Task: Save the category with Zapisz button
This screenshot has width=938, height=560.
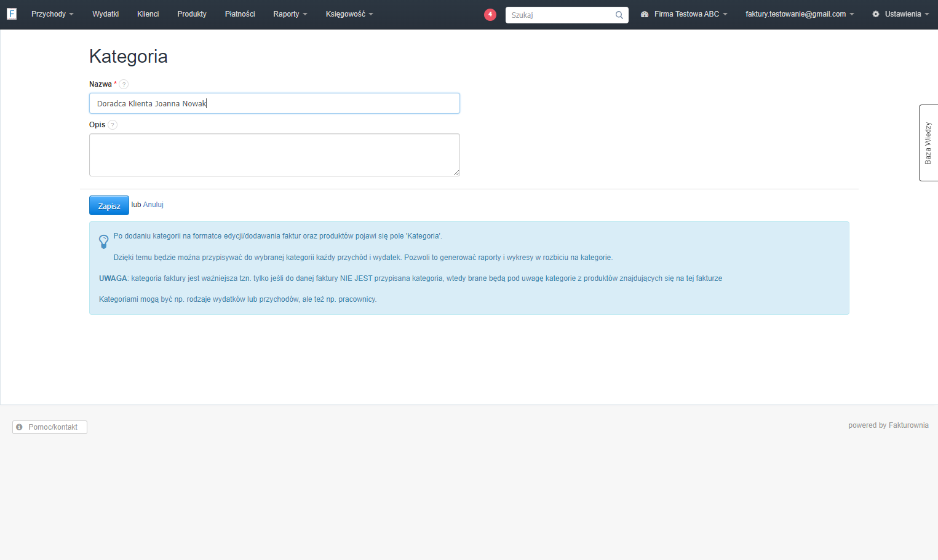Action: [x=109, y=205]
